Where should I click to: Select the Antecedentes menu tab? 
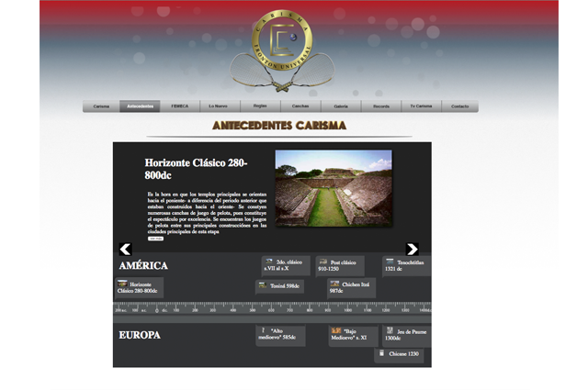coord(141,106)
